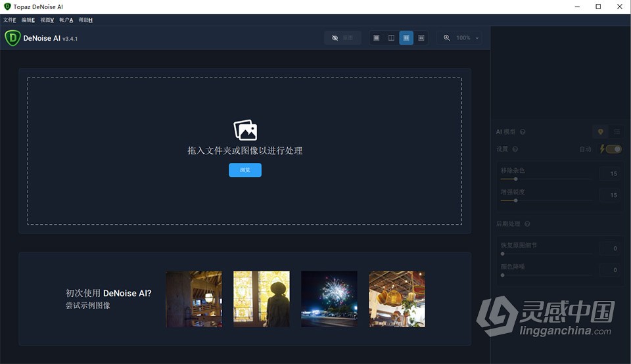Click the zoom magnifier icon
The width and height of the screenshot is (631, 364).
pyautogui.click(x=447, y=38)
